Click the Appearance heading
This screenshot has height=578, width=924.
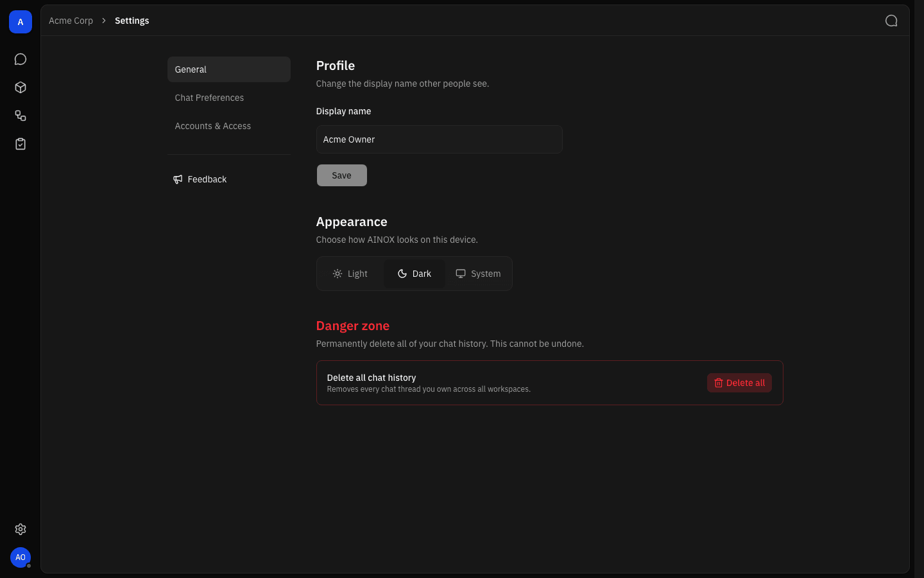[x=352, y=222]
